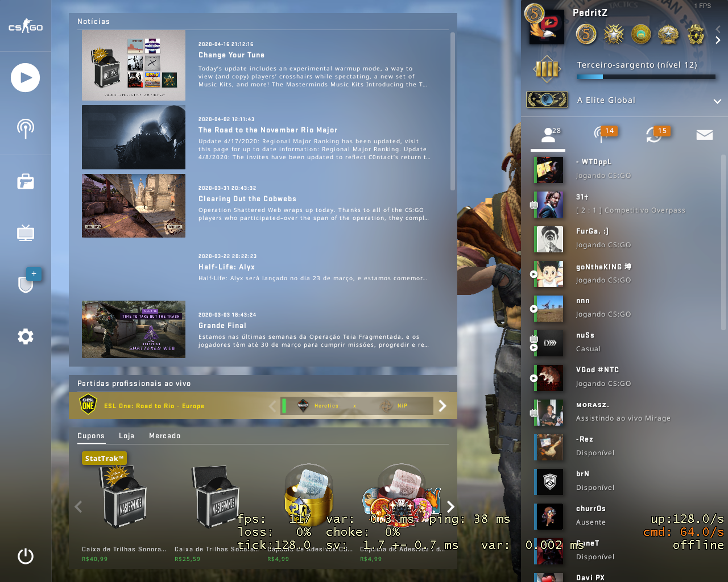Click the watch icon beside VGod #NTC

pyautogui.click(x=533, y=378)
